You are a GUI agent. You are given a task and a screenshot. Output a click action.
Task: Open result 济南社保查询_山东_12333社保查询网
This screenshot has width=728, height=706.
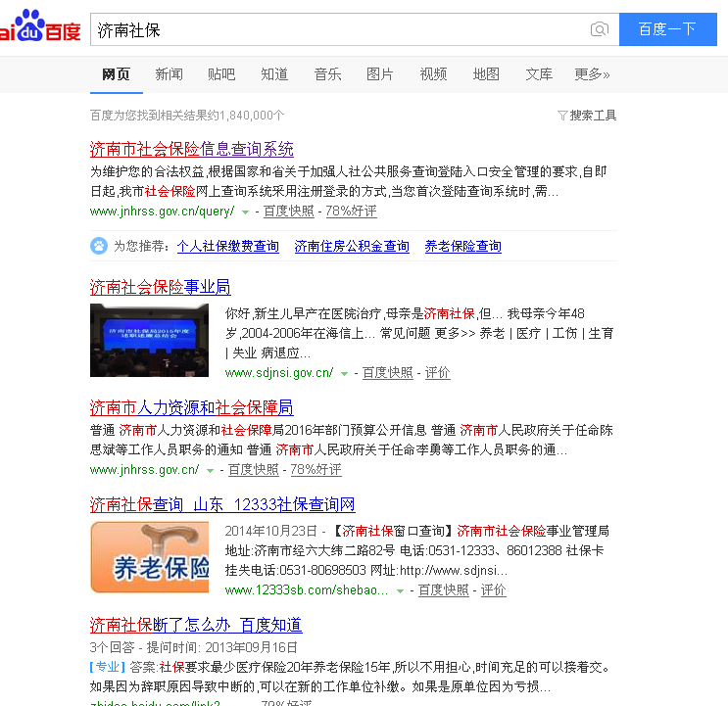(222, 504)
